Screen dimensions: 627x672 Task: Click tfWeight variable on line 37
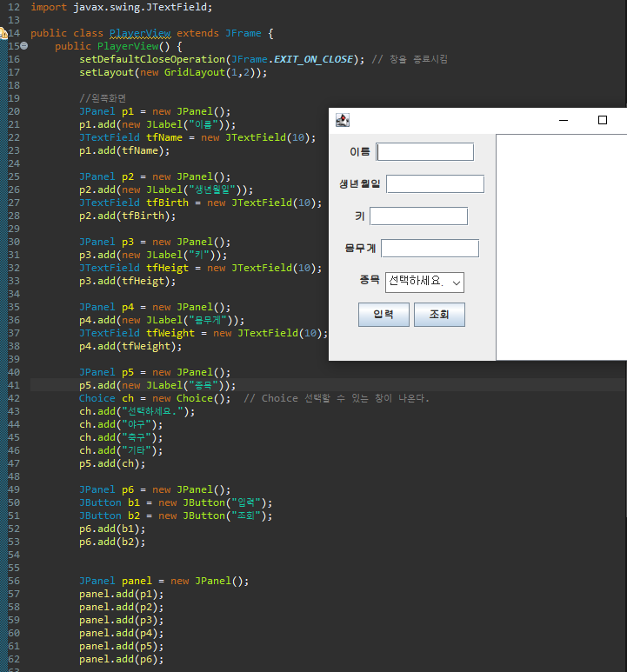[x=170, y=333]
